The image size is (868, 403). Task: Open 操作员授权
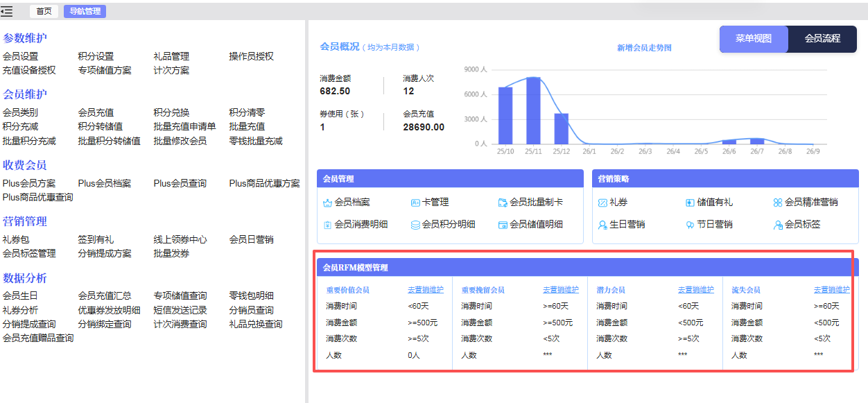pos(252,56)
